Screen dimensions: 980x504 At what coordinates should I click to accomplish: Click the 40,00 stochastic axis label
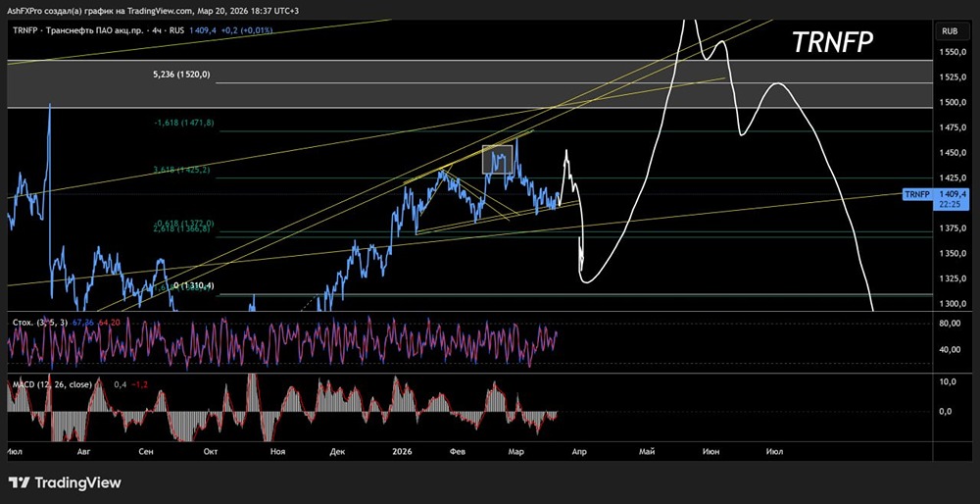tap(950, 349)
